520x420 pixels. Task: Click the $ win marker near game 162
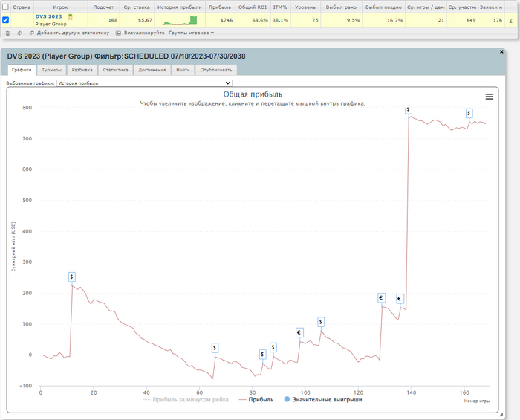tap(469, 114)
